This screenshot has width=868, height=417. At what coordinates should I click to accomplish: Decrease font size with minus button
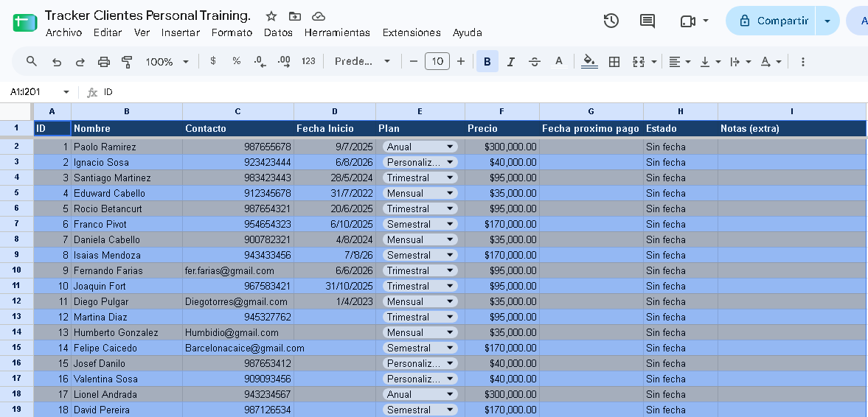[x=414, y=61]
